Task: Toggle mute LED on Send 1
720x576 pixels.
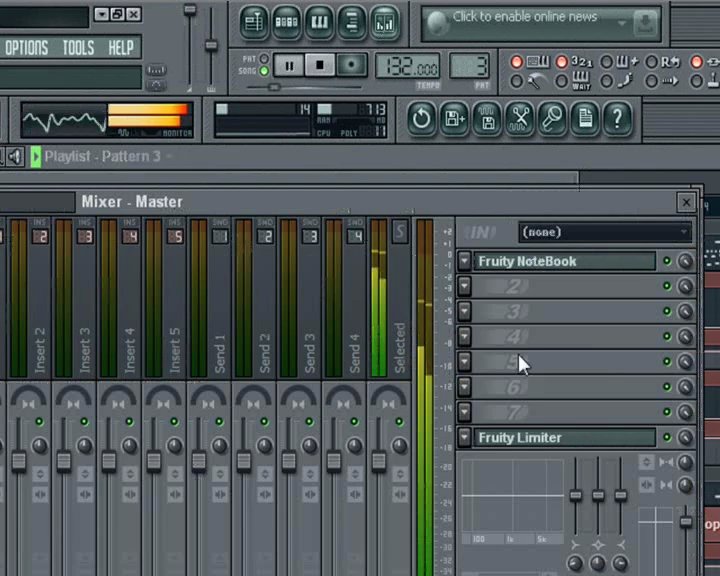Action: [x=219, y=421]
